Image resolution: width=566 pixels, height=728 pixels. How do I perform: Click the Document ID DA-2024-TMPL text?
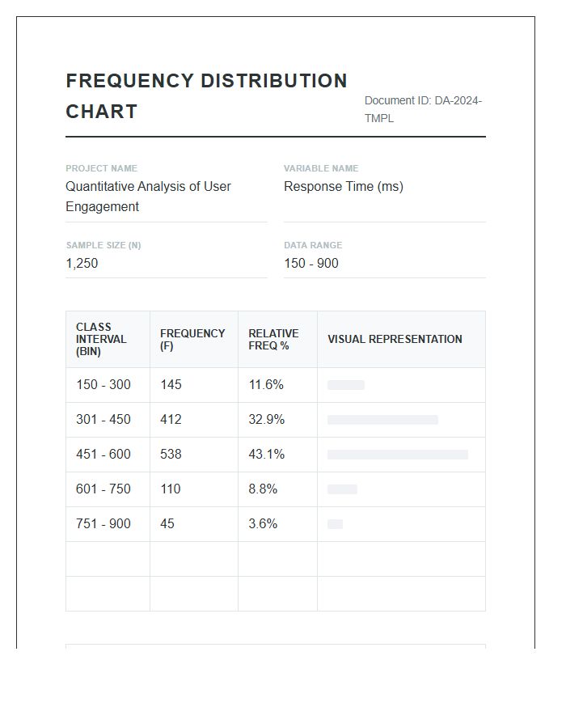pyautogui.click(x=423, y=109)
